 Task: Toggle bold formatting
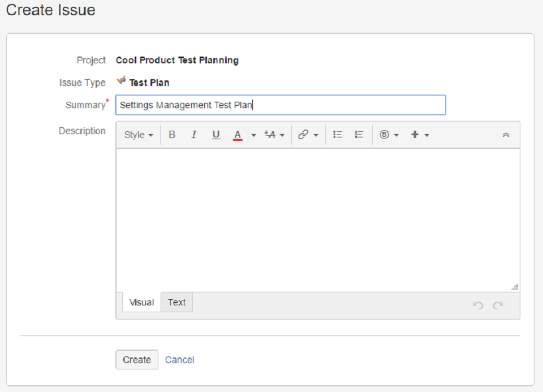click(172, 135)
